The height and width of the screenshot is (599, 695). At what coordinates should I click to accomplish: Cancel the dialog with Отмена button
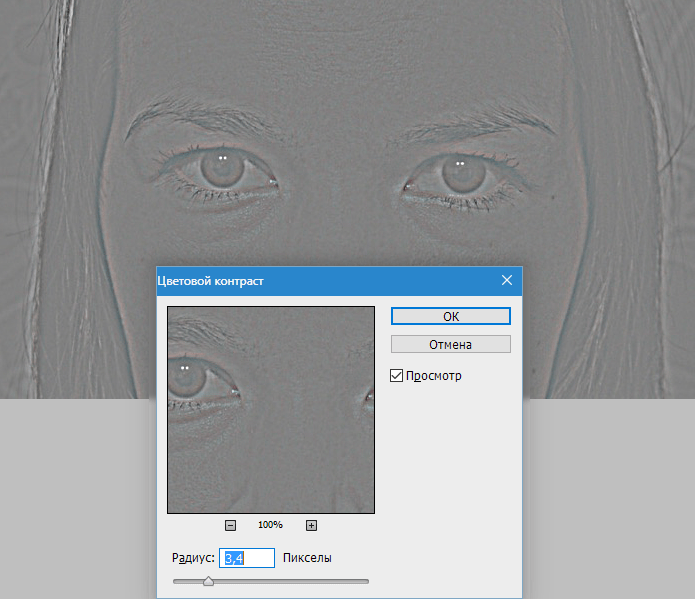pos(451,345)
